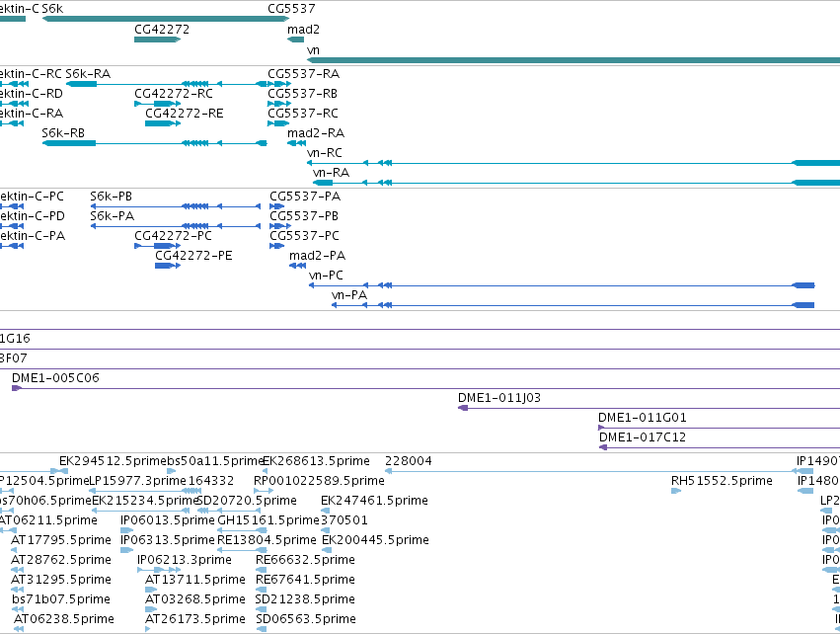Select the vn-PC protein label
The width and height of the screenshot is (840, 634).
(x=327, y=276)
